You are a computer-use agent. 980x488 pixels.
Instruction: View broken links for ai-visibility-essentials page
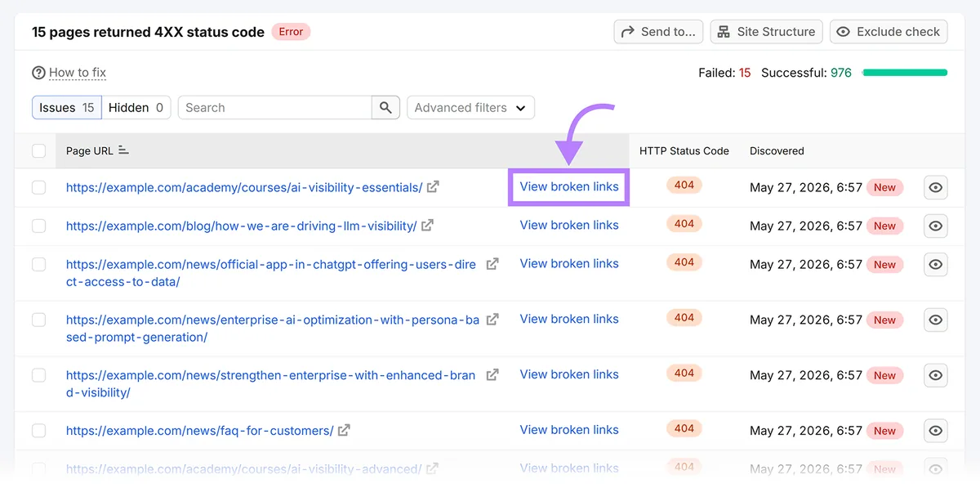pyautogui.click(x=569, y=186)
